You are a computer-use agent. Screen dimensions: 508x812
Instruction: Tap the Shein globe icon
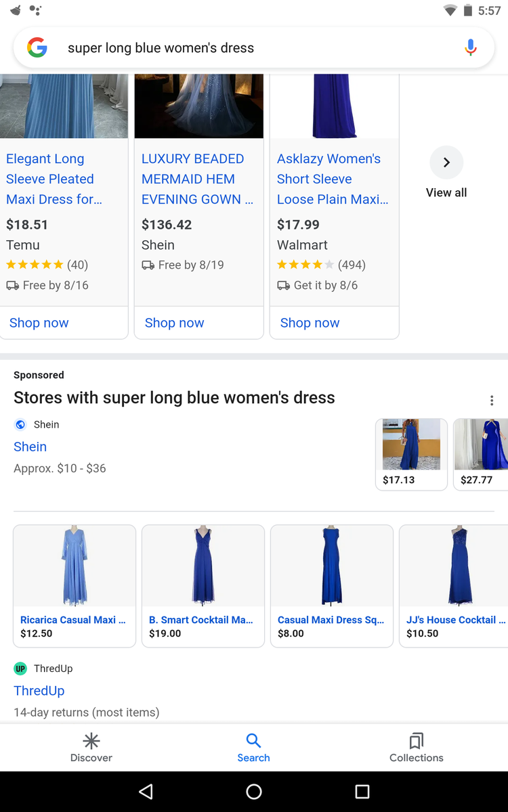point(20,424)
